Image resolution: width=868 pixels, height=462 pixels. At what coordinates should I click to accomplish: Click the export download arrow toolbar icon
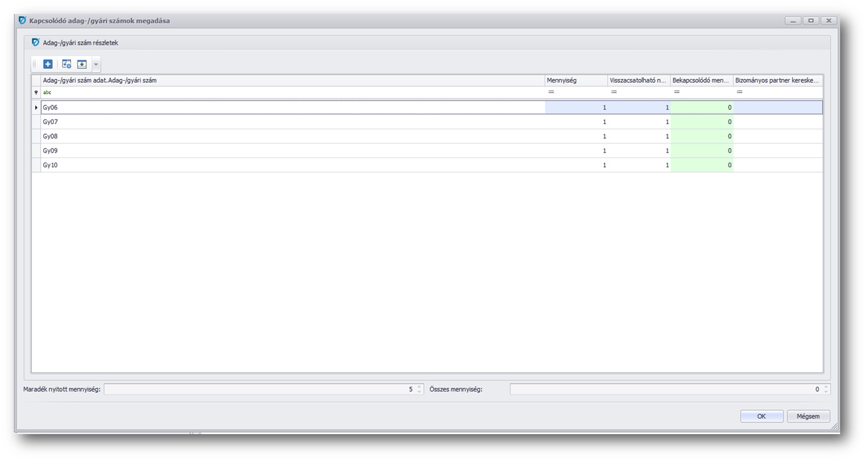pos(82,64)
